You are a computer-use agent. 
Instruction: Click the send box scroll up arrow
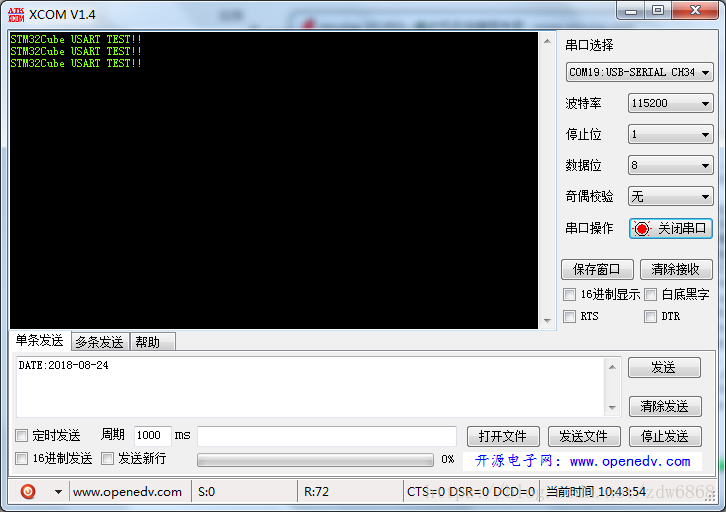point(612,367)
